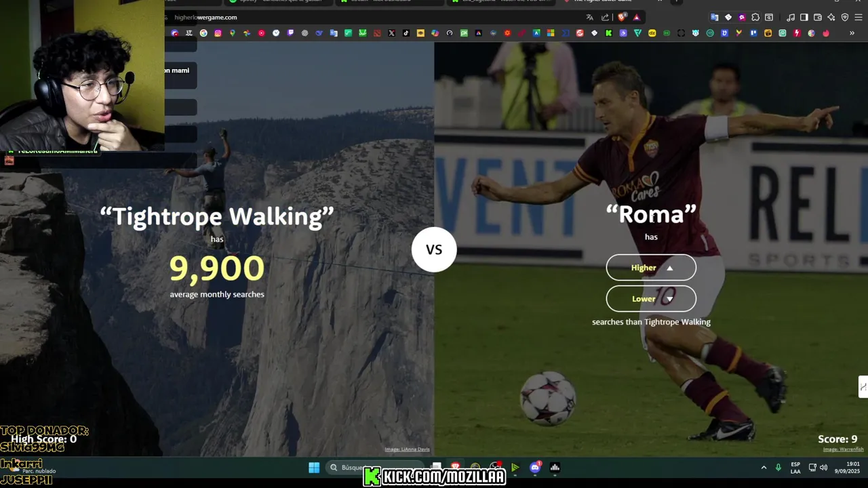Open Brave playlist music note icon
868x488 pixels.
[791, 18]
